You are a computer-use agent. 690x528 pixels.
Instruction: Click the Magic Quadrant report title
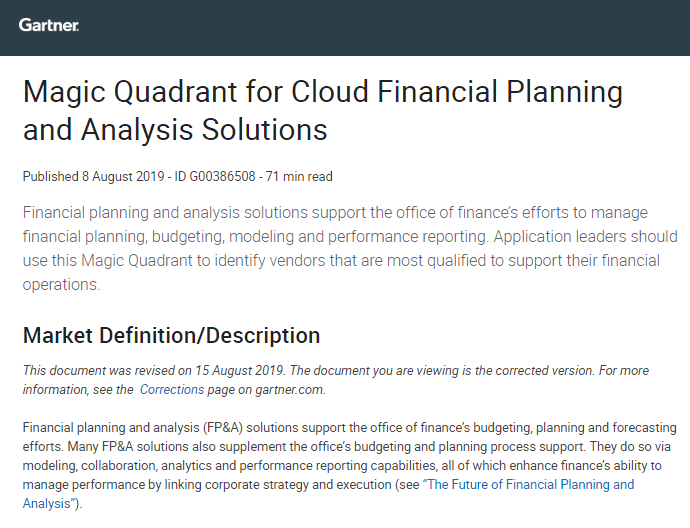point(323,110)
